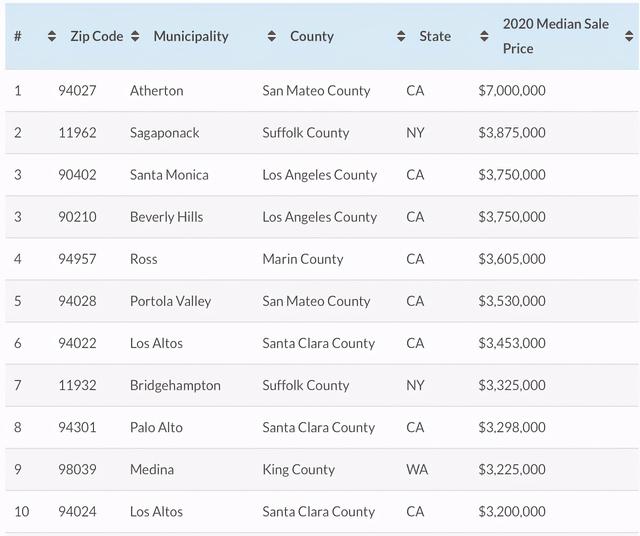The height and width of the screenshot is (536, 640).
Task: Click zip code 11962
Action: [77, 133]
